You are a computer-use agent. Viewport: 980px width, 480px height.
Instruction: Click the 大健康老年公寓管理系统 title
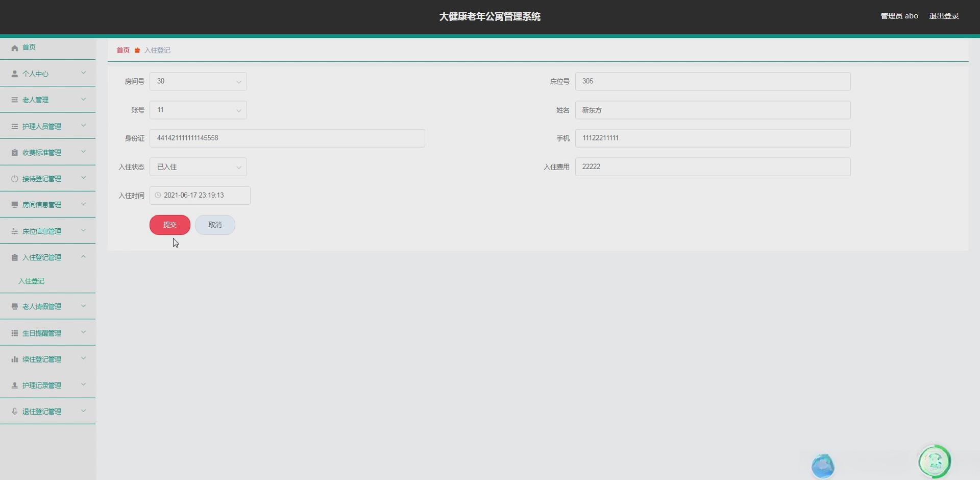(490, 17)
